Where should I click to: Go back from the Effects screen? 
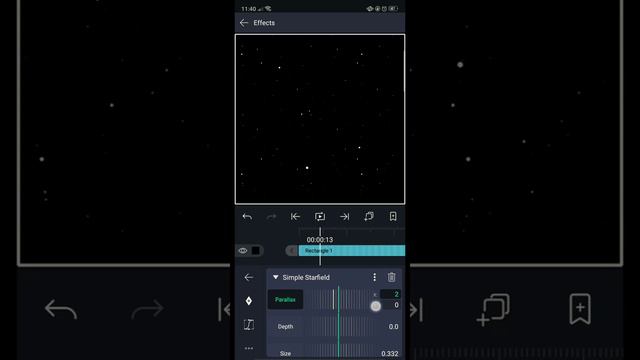[244, 23]
